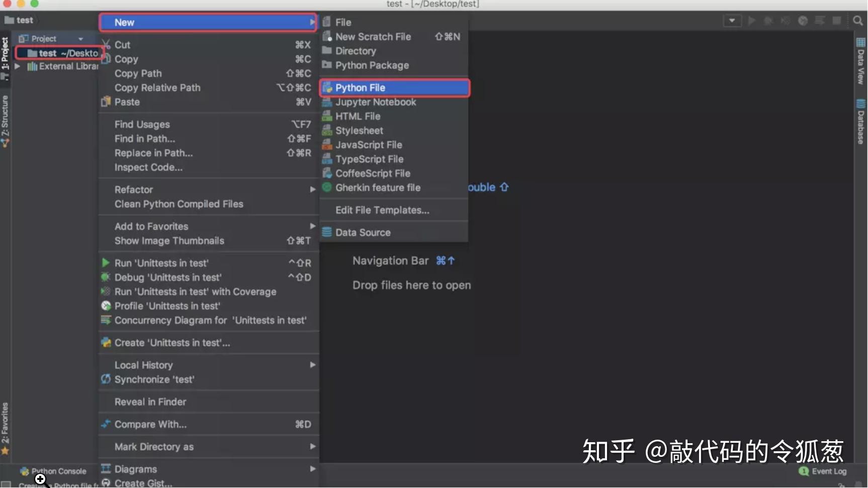Expand the Refactor submenu
The image size is (868, 488).
pyautogui.click(x=133, y=190)
